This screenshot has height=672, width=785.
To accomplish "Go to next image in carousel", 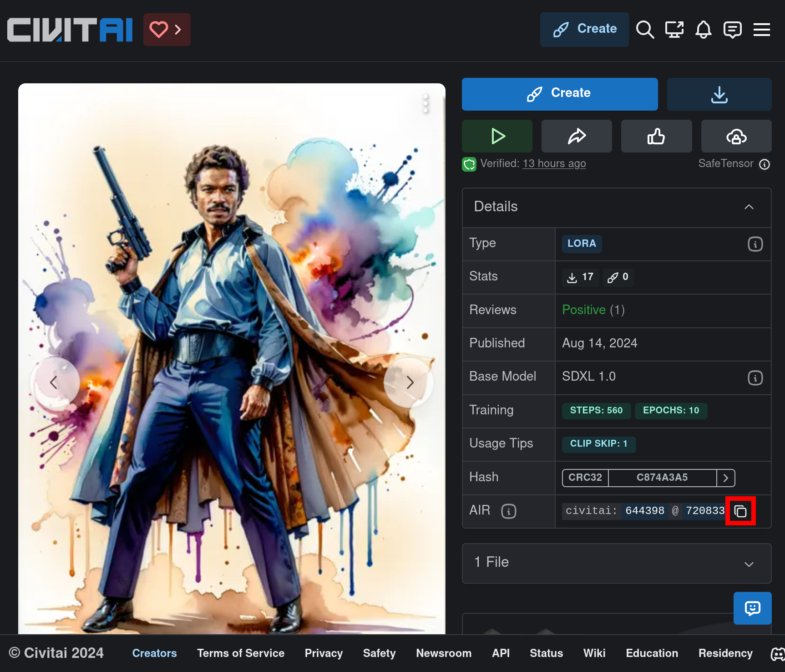I will click(409, 382).
